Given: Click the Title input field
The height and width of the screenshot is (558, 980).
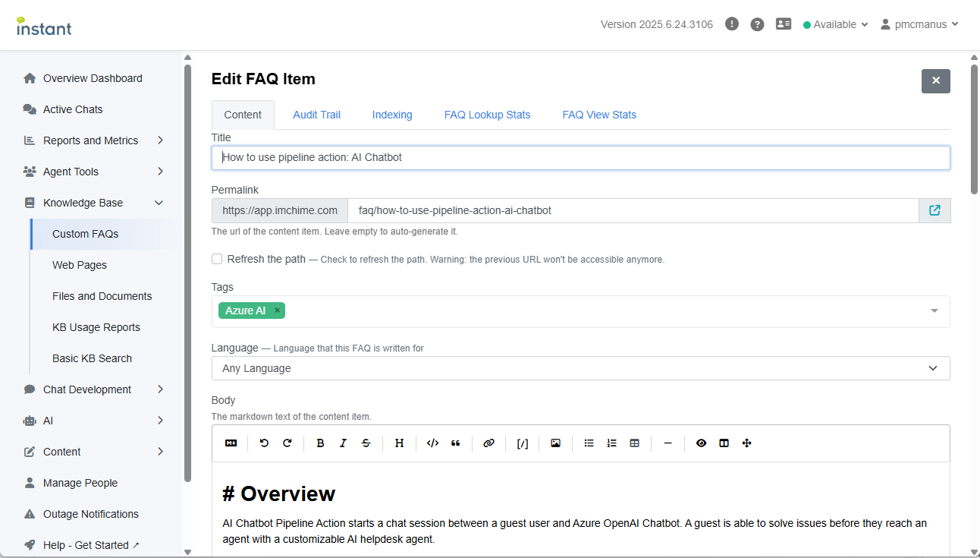Looking at the screenshot, I should pos(581,158).
